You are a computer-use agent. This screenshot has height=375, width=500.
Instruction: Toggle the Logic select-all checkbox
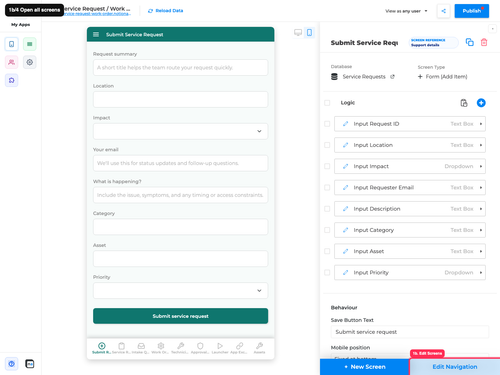click(327, 103)
